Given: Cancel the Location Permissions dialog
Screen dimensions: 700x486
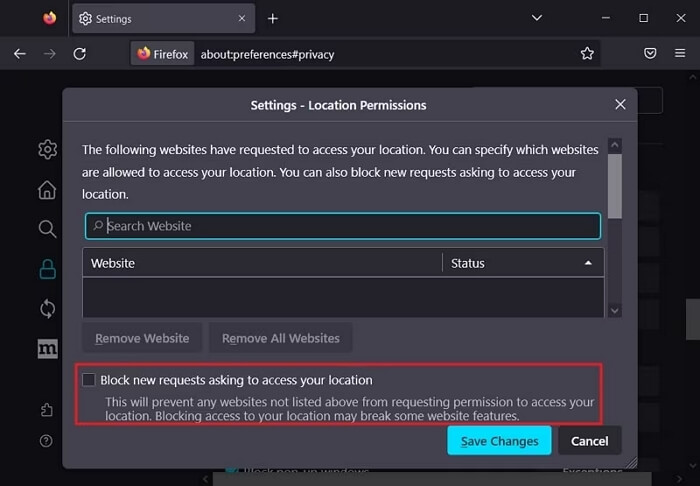Looking at the screenshot, I should [x=589, y=441].
